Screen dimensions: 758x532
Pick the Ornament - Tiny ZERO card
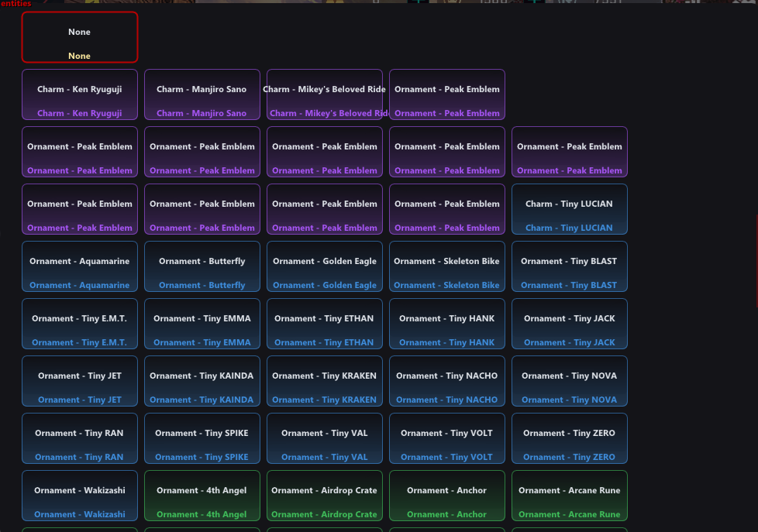570,439
